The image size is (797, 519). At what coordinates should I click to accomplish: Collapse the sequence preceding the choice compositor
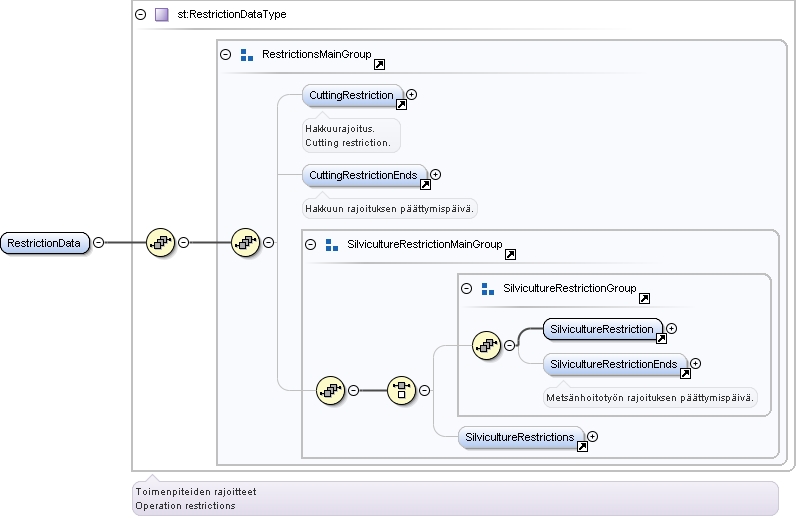click(x=353, y=390)
